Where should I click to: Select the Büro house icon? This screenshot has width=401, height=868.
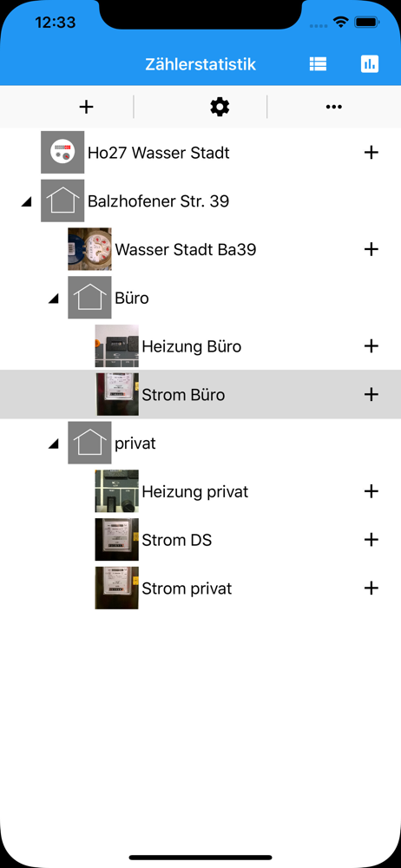click(x=89, y=297)
